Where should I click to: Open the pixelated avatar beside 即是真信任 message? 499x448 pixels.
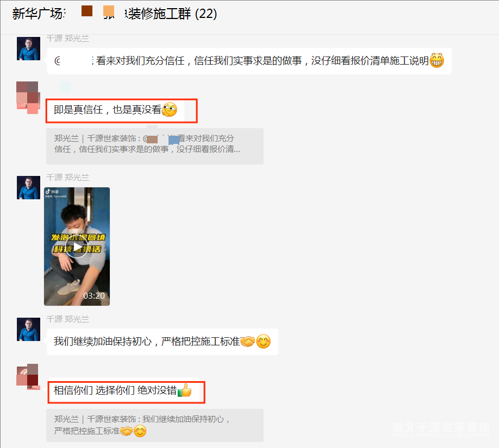pyautogui.click(x=28, y=97)
